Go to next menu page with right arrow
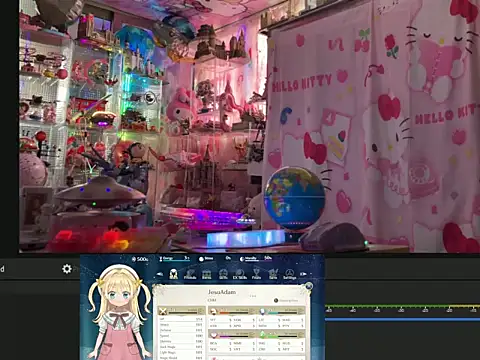 (303, 274)
